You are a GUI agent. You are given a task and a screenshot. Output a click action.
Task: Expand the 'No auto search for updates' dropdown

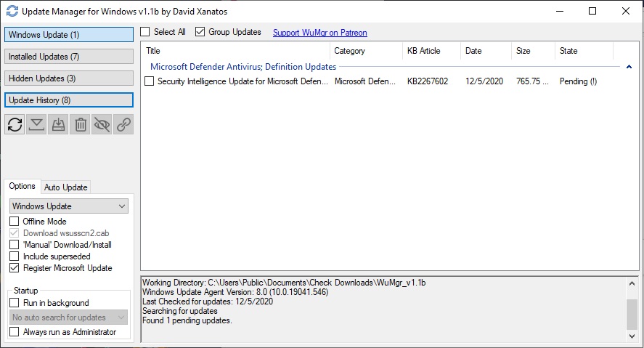(69, 317)
